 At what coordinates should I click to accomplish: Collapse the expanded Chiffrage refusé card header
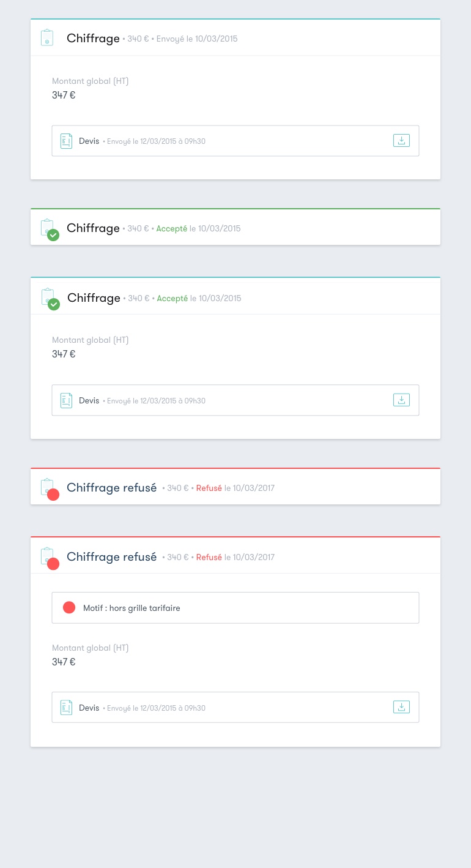pyautogui.click(x=236, y=555)
